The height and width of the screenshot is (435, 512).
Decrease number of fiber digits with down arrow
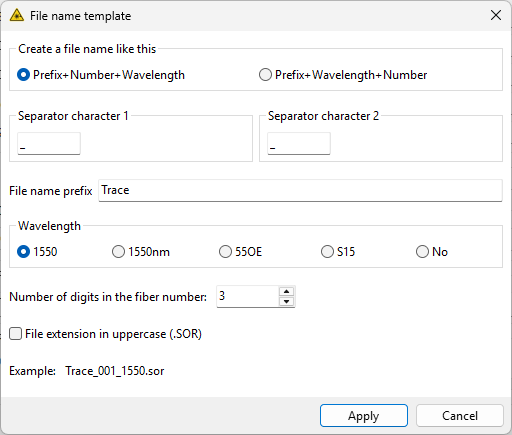286,302
